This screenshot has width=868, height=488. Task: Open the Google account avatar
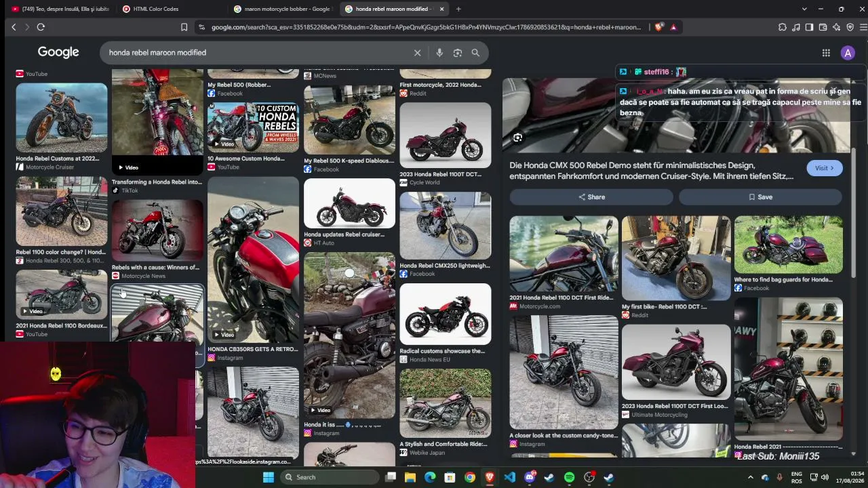(x=848, y=53)
